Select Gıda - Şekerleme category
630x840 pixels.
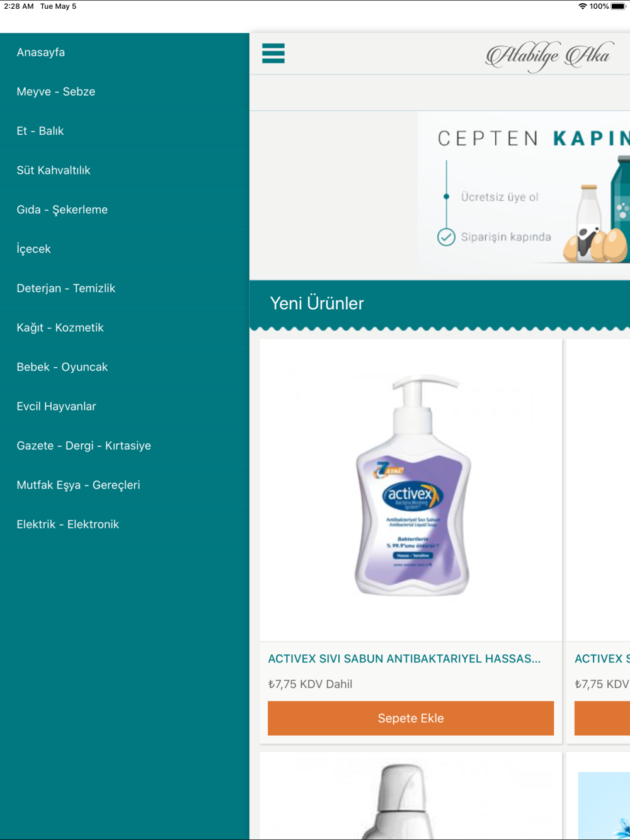tap(125, 210)
